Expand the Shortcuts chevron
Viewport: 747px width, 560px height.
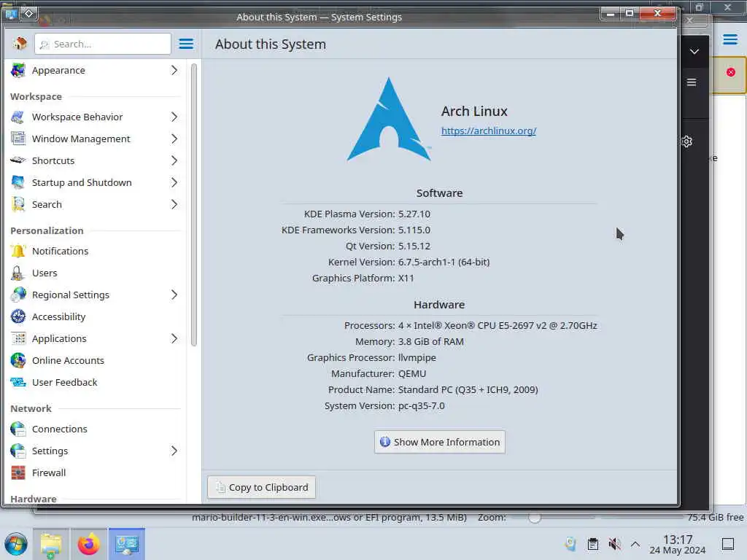174,160
